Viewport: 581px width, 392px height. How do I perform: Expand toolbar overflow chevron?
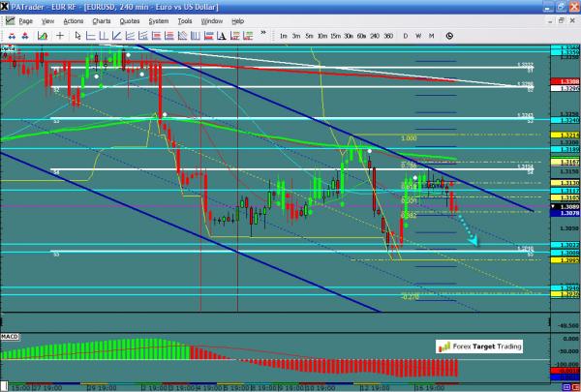(263, 35)
